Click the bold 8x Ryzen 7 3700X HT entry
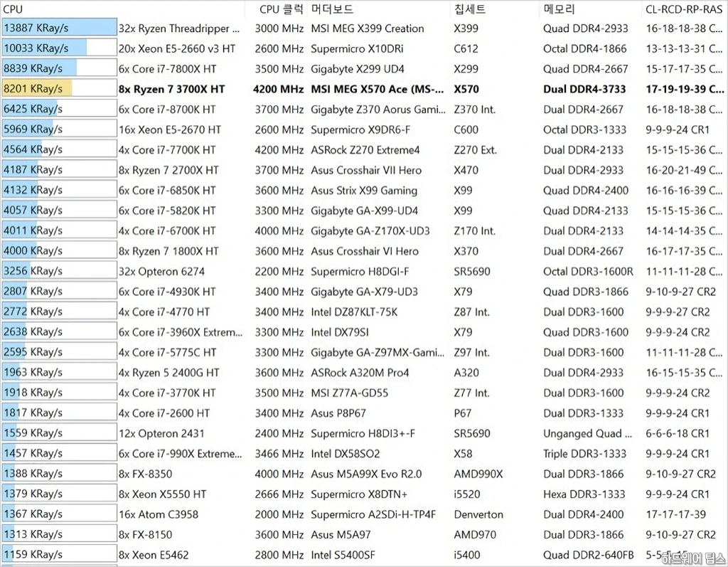Viewport: 728px width, 567px height. 172,89
